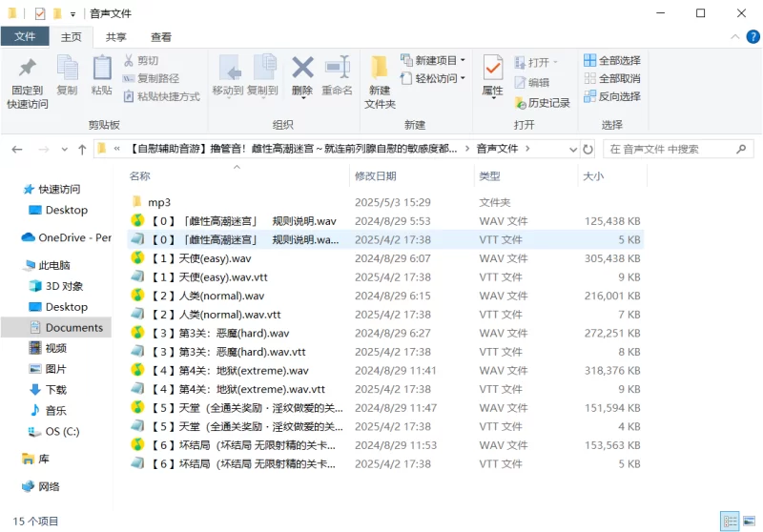The image size is (763, 532).
Task: Switch to the details view layout
Action: tap(730, 521)
